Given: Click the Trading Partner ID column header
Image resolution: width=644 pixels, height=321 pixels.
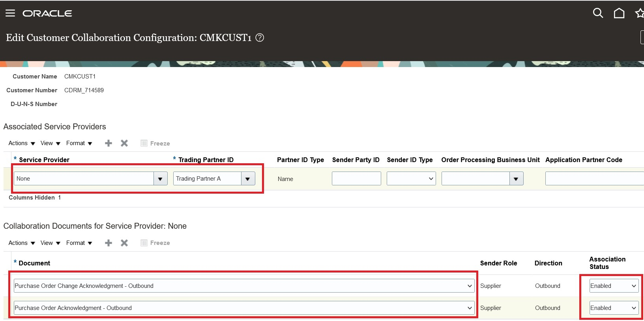Looking at the screenshot, I should coord(206,160).
